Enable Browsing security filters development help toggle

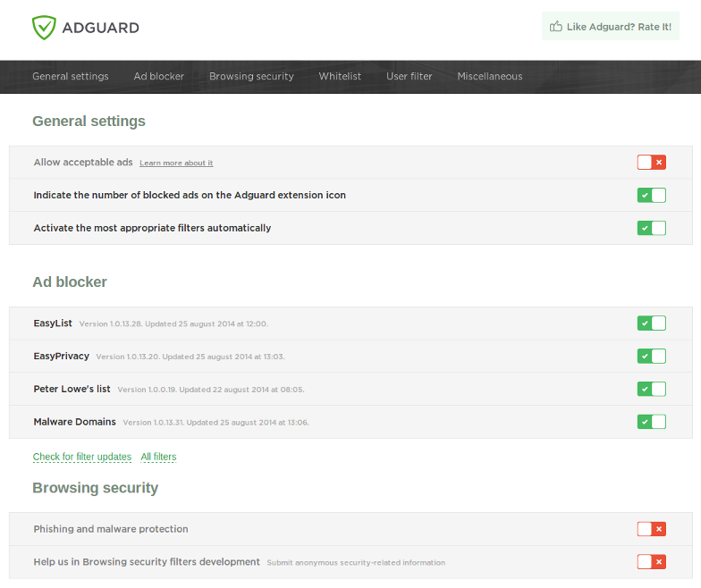point(651,561)
